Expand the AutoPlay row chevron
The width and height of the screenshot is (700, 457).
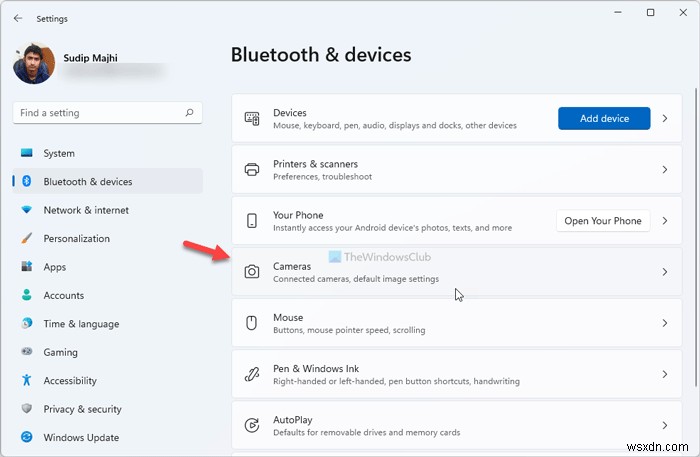coord(665,425)
